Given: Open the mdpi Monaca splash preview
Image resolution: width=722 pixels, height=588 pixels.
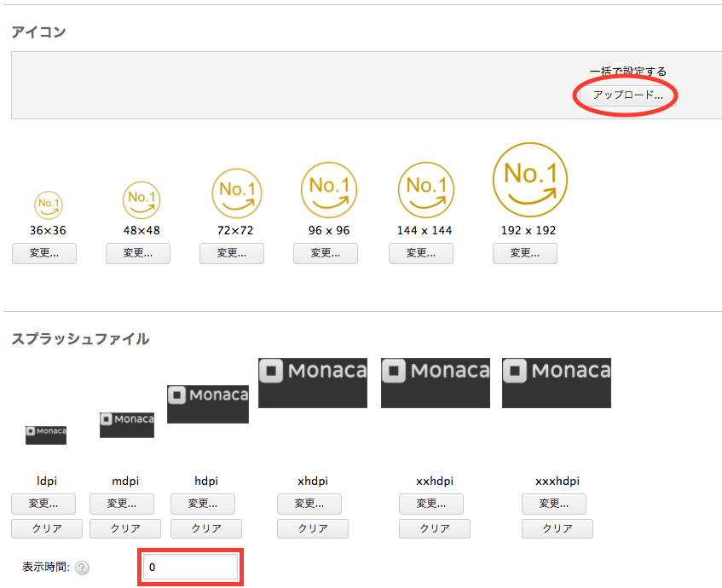Looking at the screenshot, I should 127,425.
